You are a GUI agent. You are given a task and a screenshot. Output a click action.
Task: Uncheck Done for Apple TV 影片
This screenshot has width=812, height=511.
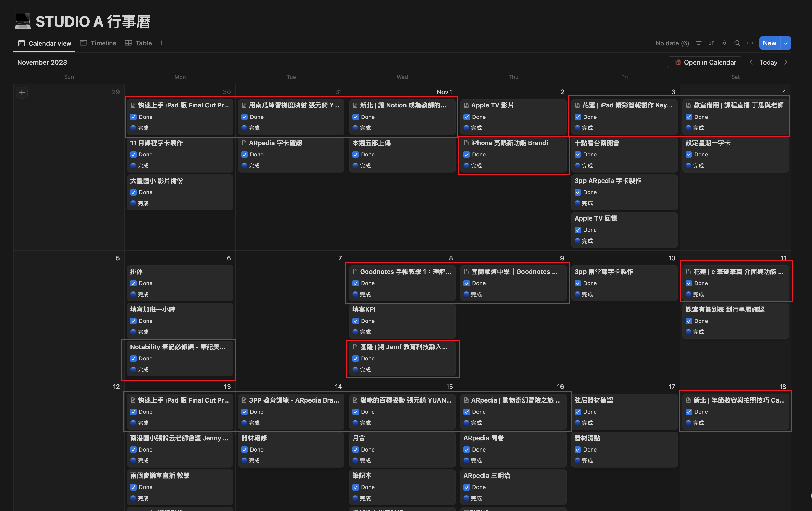click(x=467, y=117)
